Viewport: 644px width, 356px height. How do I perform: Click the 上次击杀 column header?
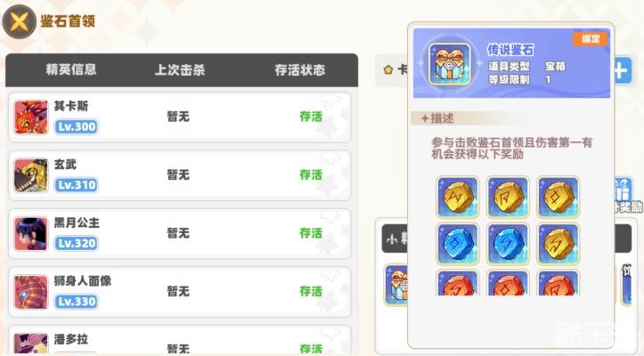179,69
